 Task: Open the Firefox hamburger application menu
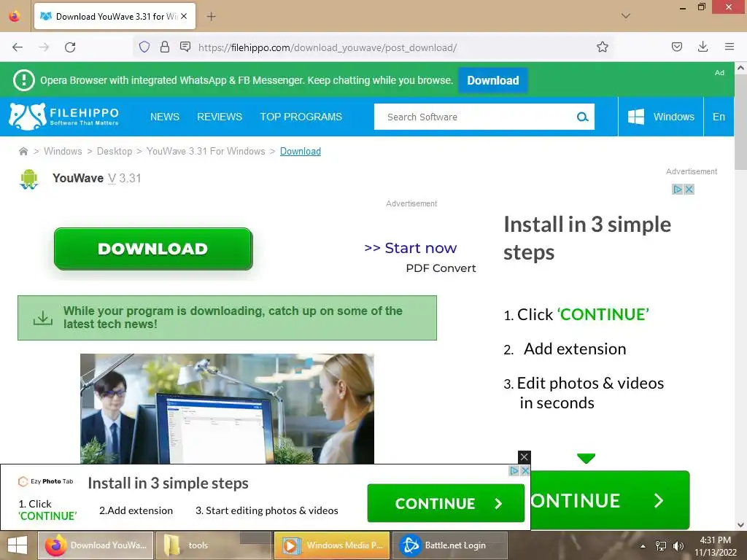pyautogui.click(x=729, y=47)
